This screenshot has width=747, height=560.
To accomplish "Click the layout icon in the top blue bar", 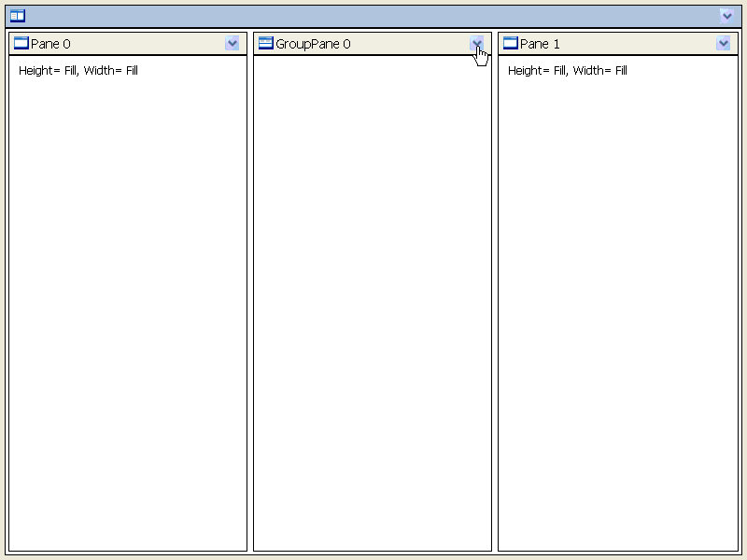I will [18, 16].
